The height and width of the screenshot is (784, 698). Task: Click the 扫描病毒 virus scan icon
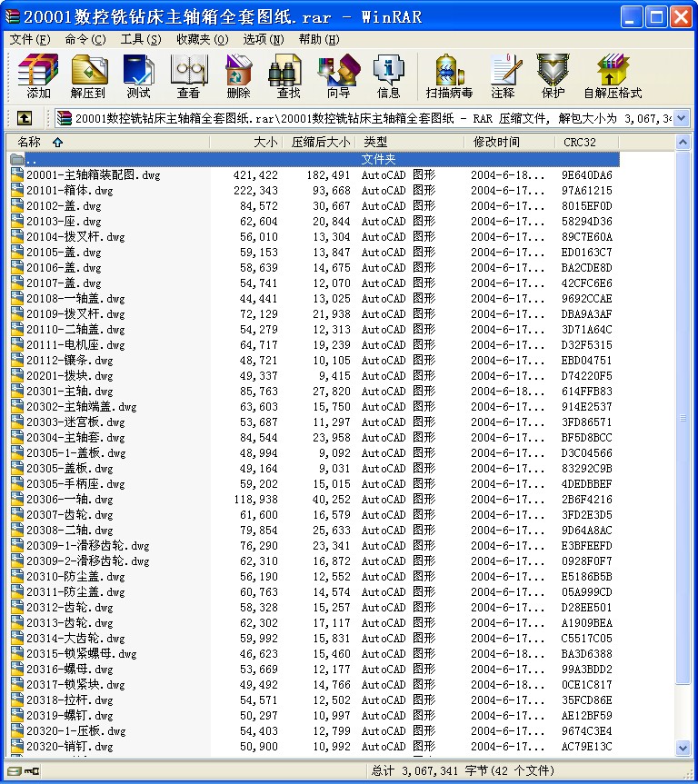pos(449,76)
